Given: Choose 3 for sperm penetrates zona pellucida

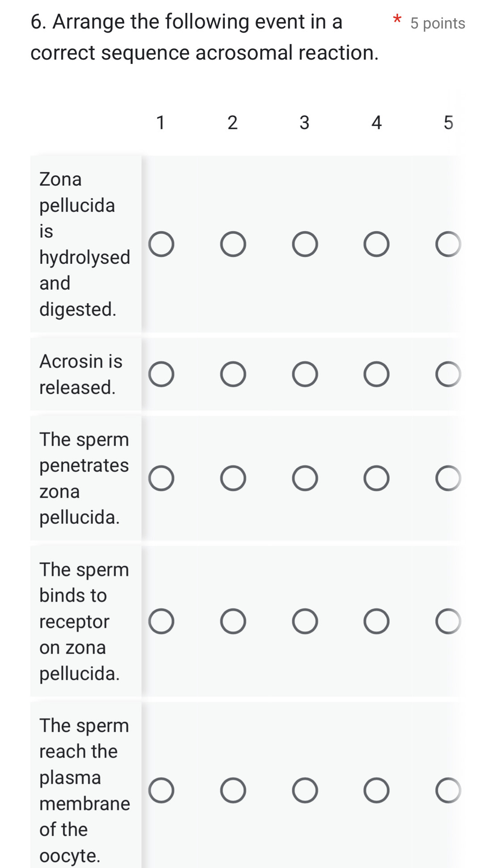Looking at the screenshot, I should (305, 478).
